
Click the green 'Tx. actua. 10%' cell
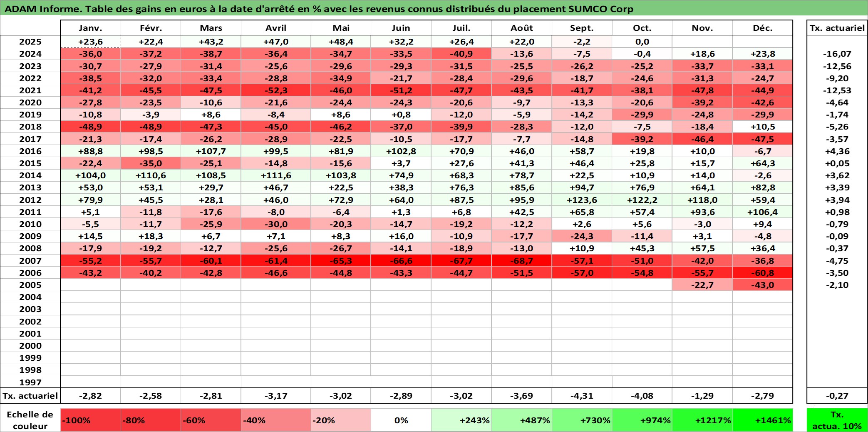[837, 420]
